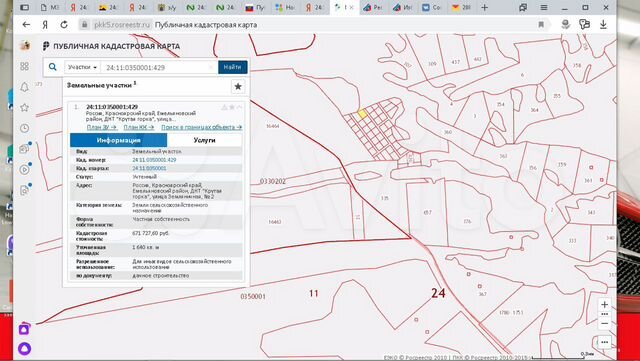The image size is (640, 361).
Task: Switch to the tab with 28 mail icon
Action: click(462, 7)
